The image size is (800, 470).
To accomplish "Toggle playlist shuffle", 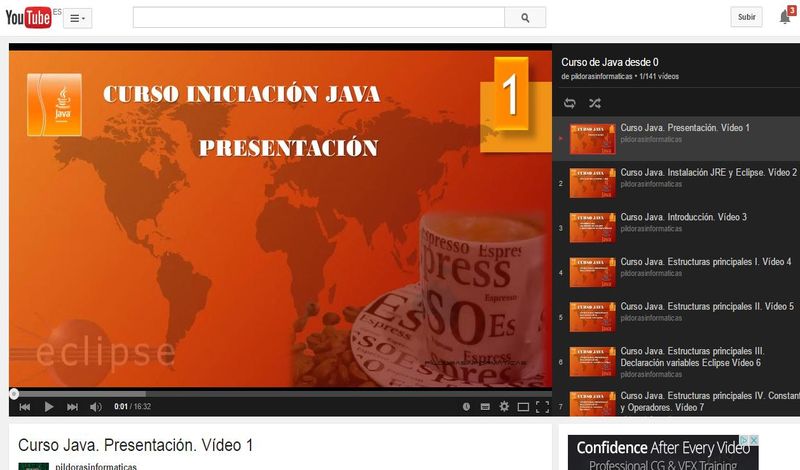I will click(x=594, y=104).
